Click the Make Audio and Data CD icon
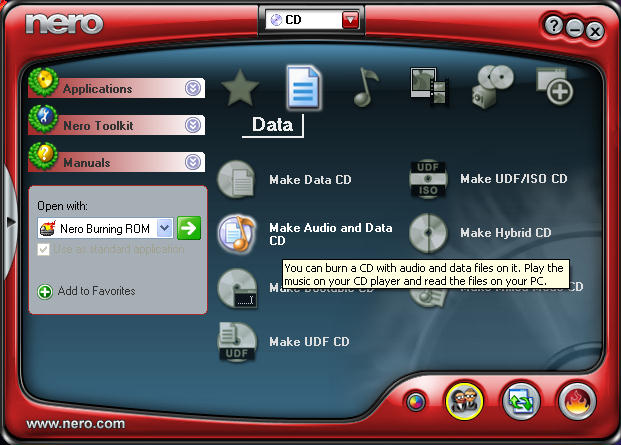This screenshot has height=445, width=621. click(237, 234)
